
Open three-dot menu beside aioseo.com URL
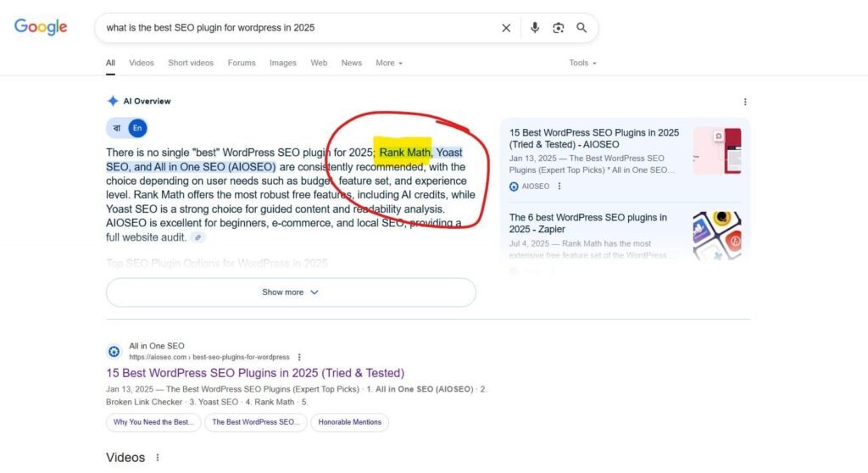[x=299, y=357]
